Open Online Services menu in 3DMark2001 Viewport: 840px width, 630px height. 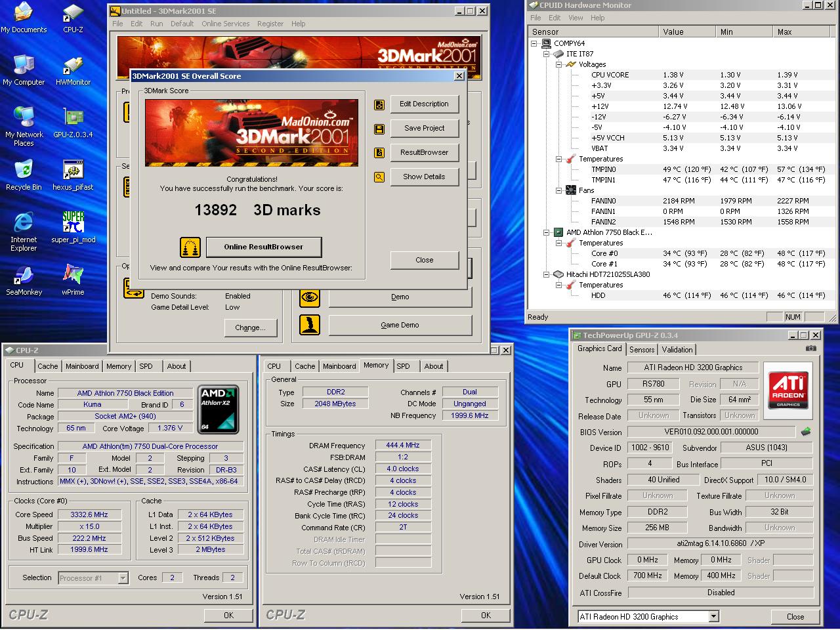coord(225,24)
